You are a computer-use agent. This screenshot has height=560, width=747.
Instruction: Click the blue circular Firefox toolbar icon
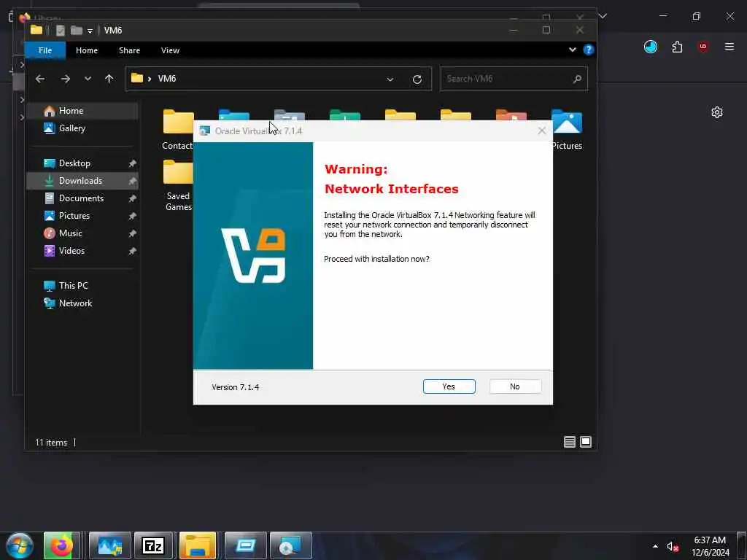click(x=650, y=47)
